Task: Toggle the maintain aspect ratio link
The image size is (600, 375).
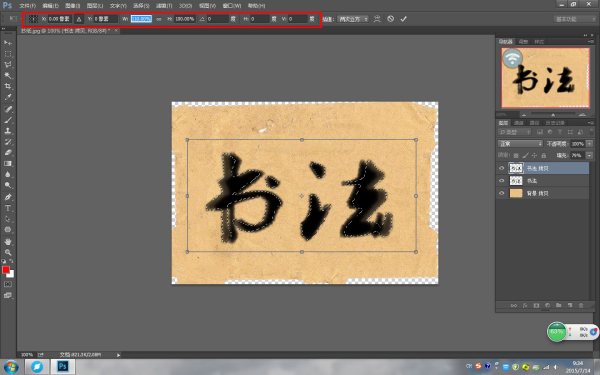Action: 159,19
